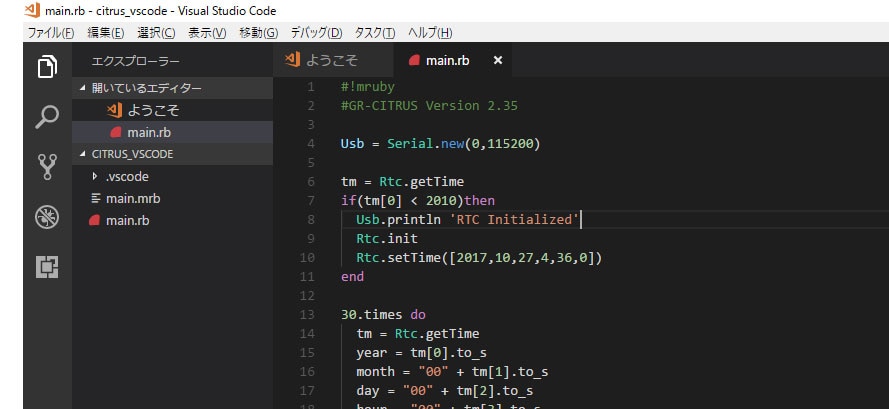Open the デバッグ(D) menu
The width and height of the screenshot is (889, 409).
(x=316, y=33)
